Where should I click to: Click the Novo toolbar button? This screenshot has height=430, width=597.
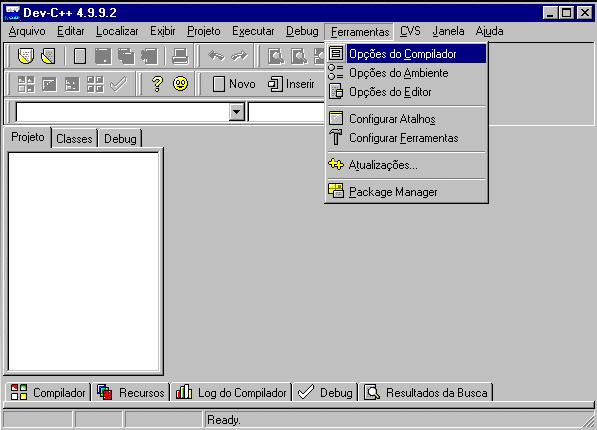click(234, 84)
